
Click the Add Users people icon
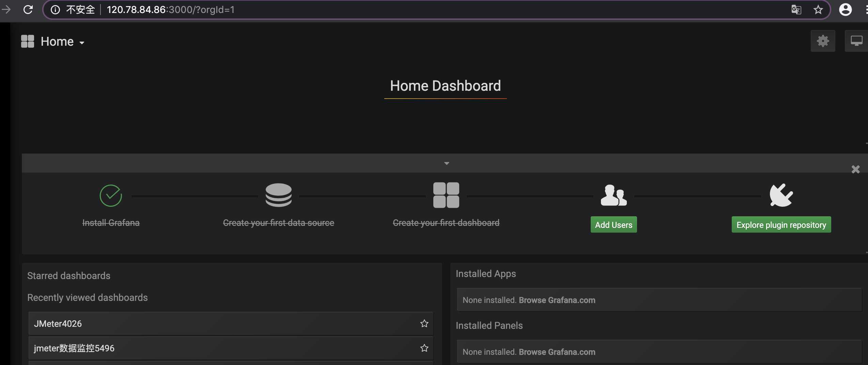tap(614, 195)
